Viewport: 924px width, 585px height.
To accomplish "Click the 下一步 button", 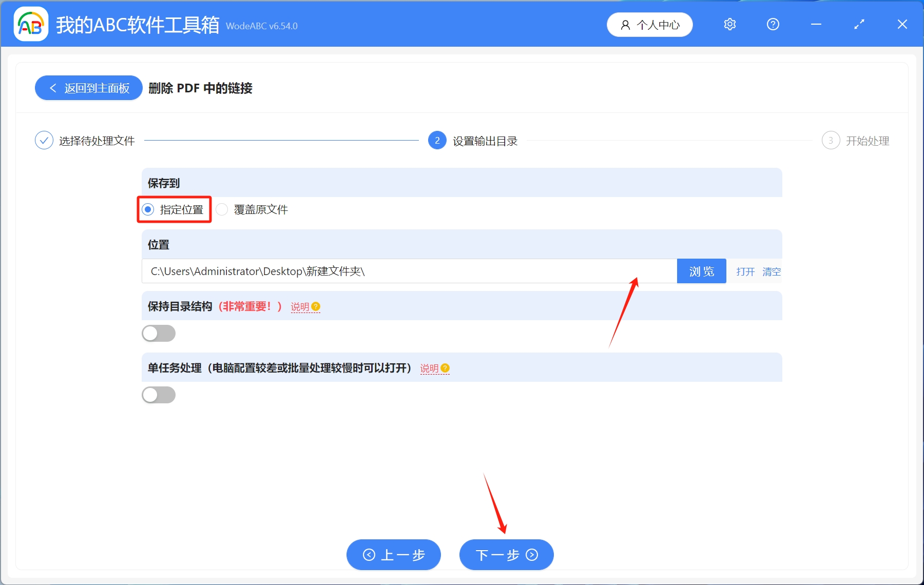I will (506, 555).
